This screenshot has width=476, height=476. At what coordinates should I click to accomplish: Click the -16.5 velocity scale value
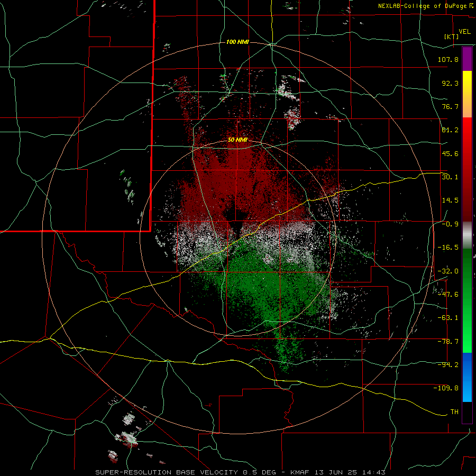(x=448, y=248)
